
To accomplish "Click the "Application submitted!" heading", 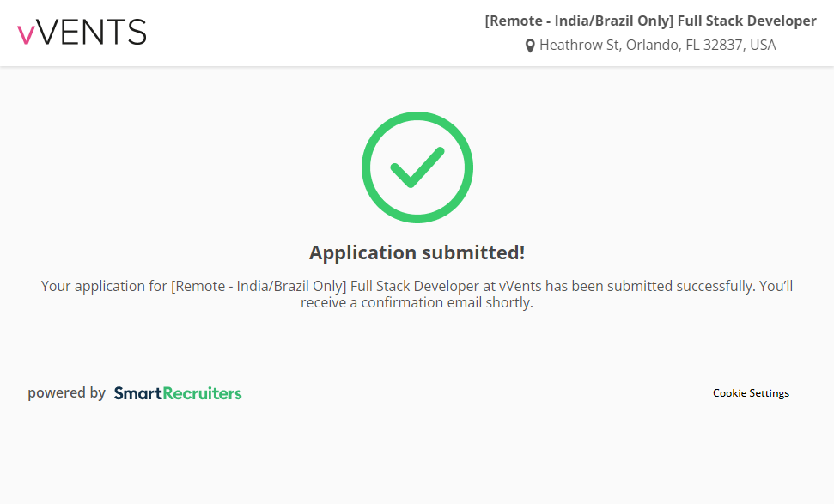I will [417, 252].
